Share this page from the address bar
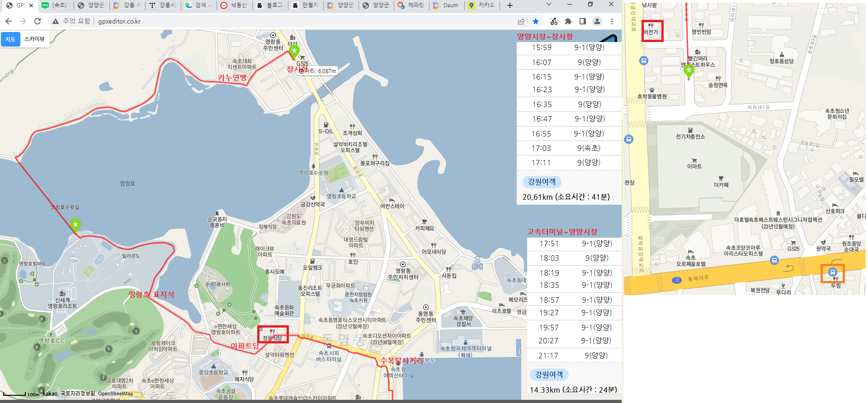The height and width of the screenshot is (403, 868). 521,21
